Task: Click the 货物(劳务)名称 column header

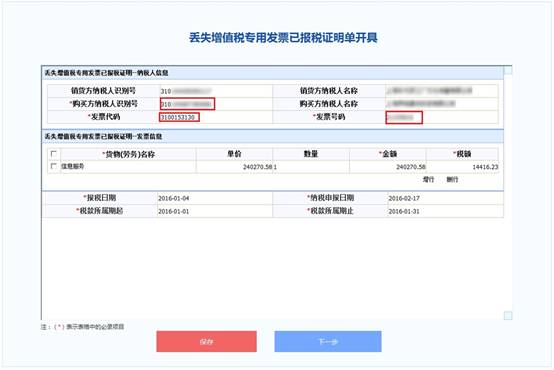Action: (x=129, y=154)
